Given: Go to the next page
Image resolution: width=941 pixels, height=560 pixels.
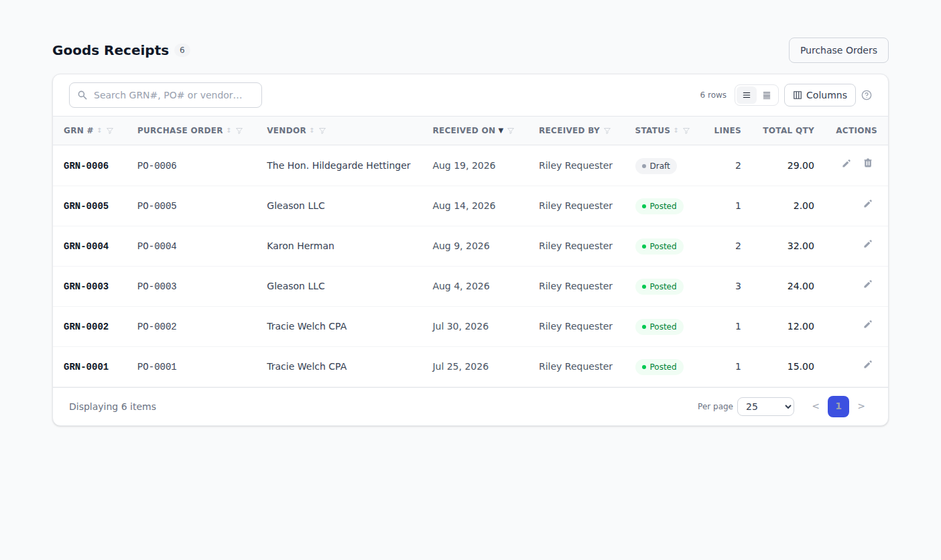Looking at the screenshot, I should (x=861, y=407).
